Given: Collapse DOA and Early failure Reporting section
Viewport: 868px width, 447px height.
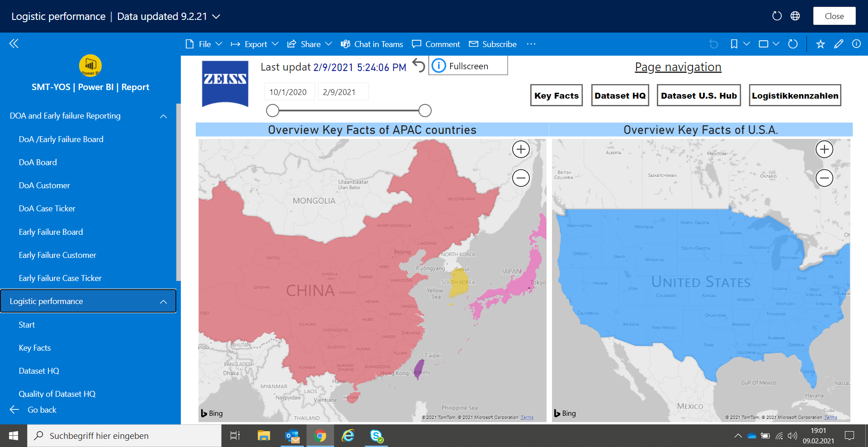Looking at the screenshot, I should 163,116.
